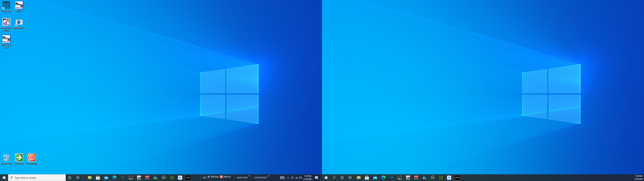The height and width of the screenshot is (181, 644).
Task: Click the SDR toolbar label
Action: click(x=204, y=177)
